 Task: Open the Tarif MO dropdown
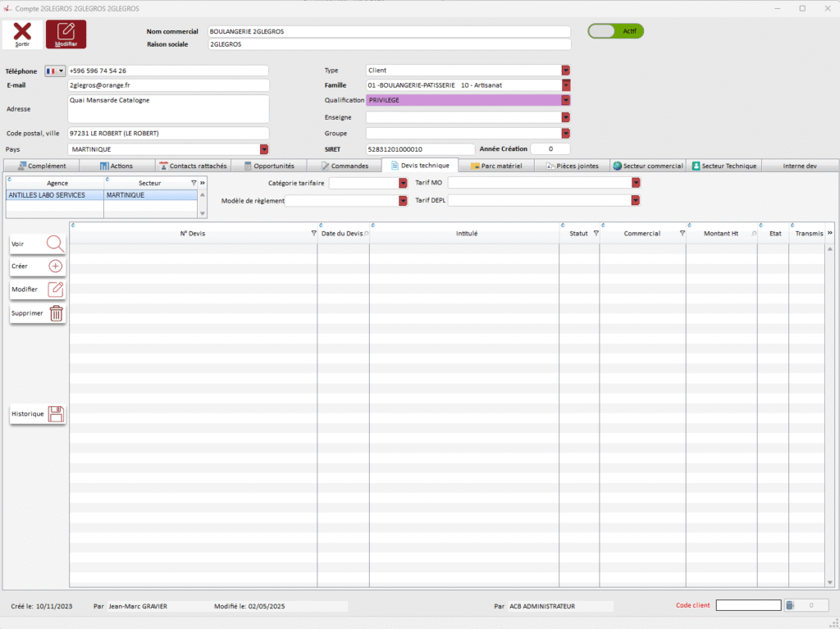(635, 183)
